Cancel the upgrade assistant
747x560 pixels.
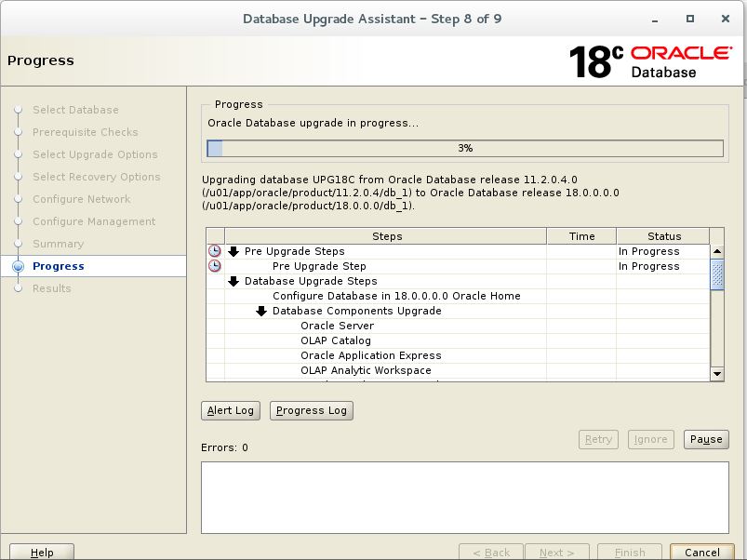701,552
